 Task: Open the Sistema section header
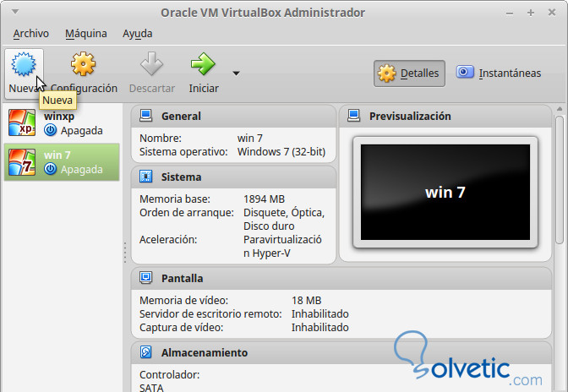pos(233,177)
